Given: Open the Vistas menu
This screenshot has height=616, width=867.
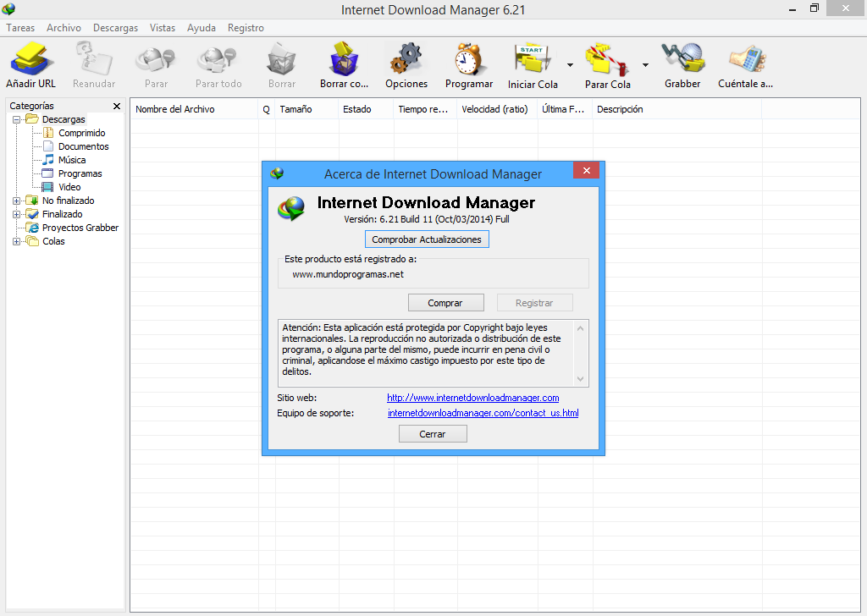Looking at the screenshot, I should 163,28.
